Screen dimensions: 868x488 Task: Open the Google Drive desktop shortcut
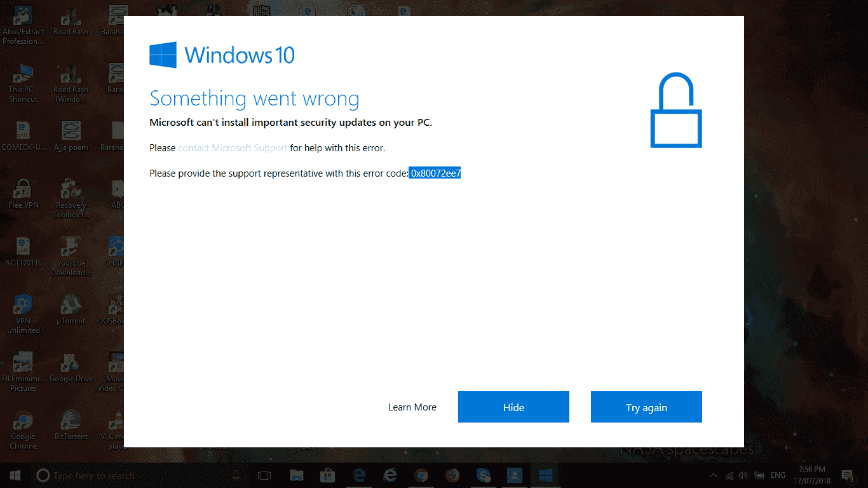click(x=71, y=367)
